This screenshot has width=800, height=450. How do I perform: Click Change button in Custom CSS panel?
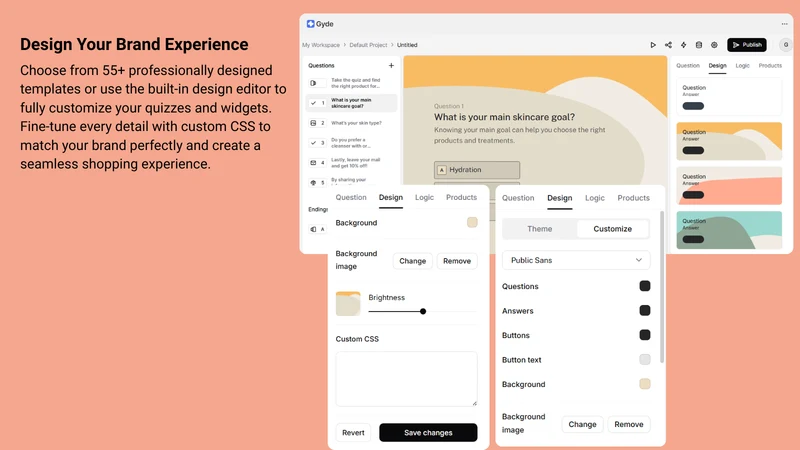click(412, 261)
